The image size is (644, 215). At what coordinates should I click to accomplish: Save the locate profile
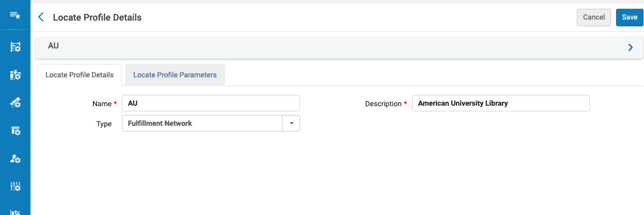point(629,17)
